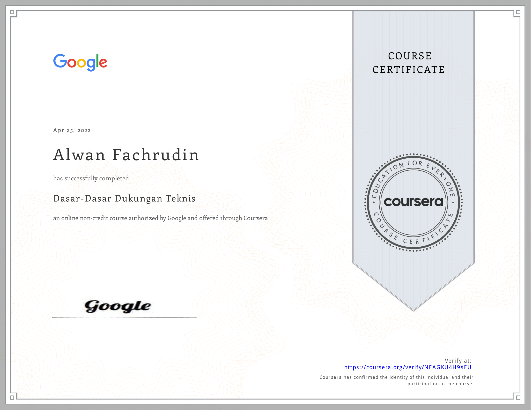Screen dimensions: 532x411
Task: Click the dotted signature line
Action: (124, 318)
